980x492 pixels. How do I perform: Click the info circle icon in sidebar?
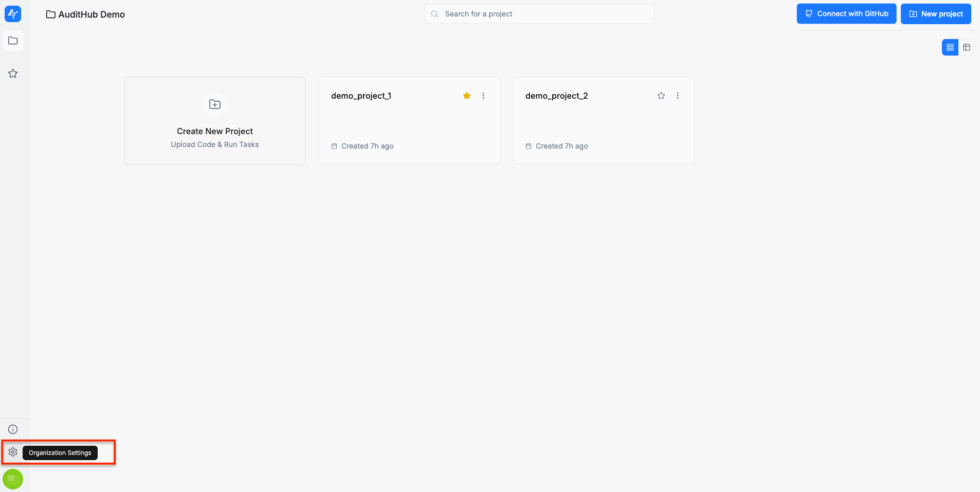click(13, 429)
